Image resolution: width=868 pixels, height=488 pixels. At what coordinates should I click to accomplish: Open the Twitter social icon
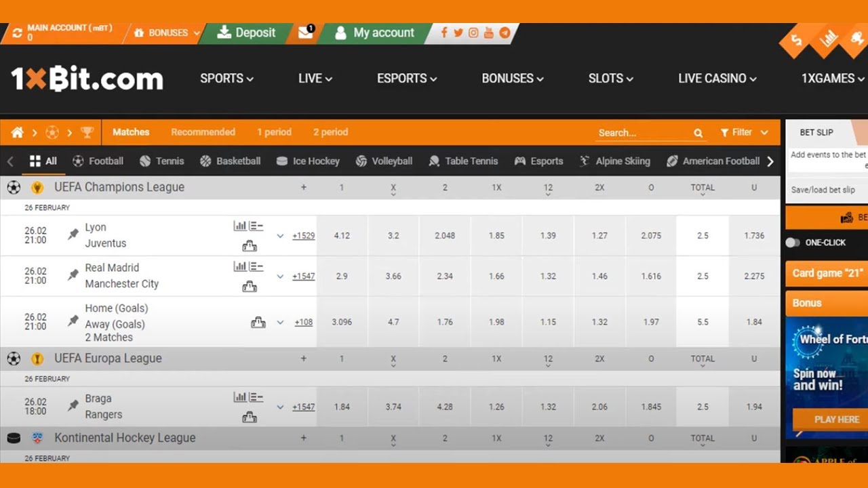[x=458, y=33]
